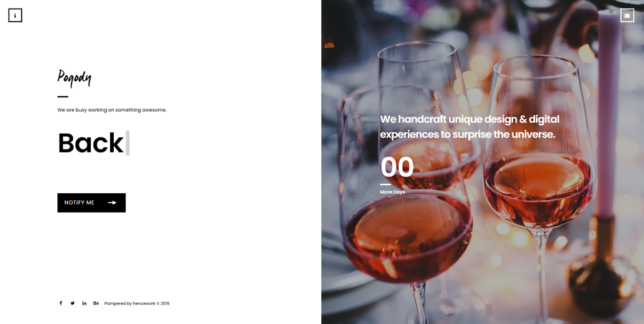The width and height of the screenshot is (644, 324).
Task: Click the NOTIFY ME button label
Action: pos(79,202)
